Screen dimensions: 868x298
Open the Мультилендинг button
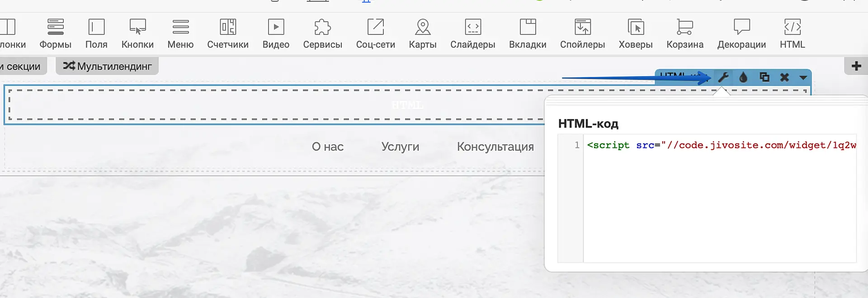click(107, 66)
